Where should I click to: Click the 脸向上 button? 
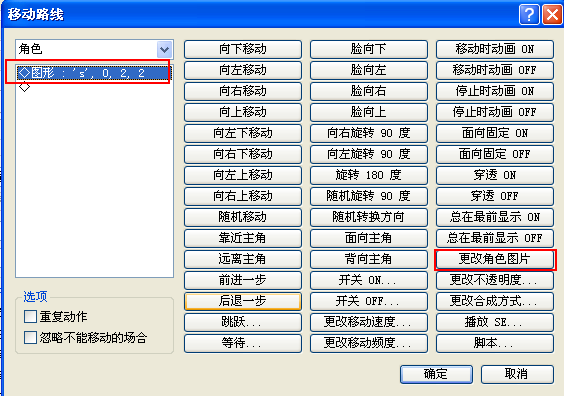point(369,112)
